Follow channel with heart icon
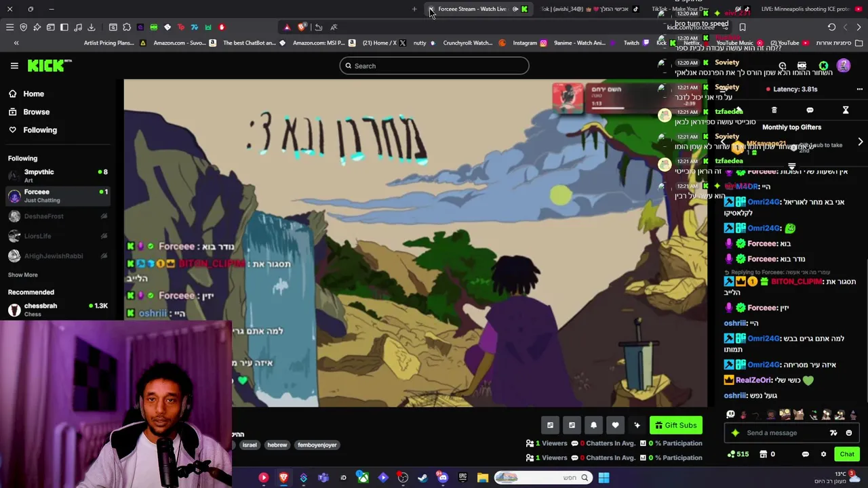868x488 pixels. coord(615,425)
